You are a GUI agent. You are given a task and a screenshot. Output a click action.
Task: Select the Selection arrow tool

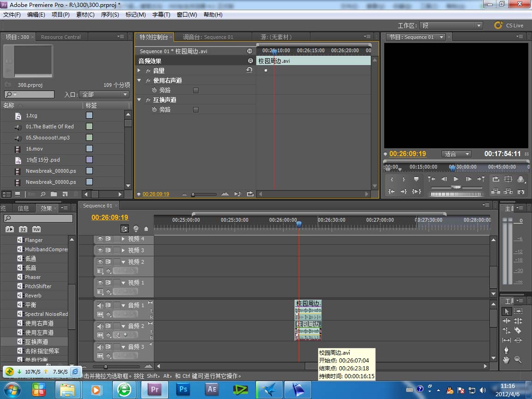pyautogui.click(x=507, y=311)
